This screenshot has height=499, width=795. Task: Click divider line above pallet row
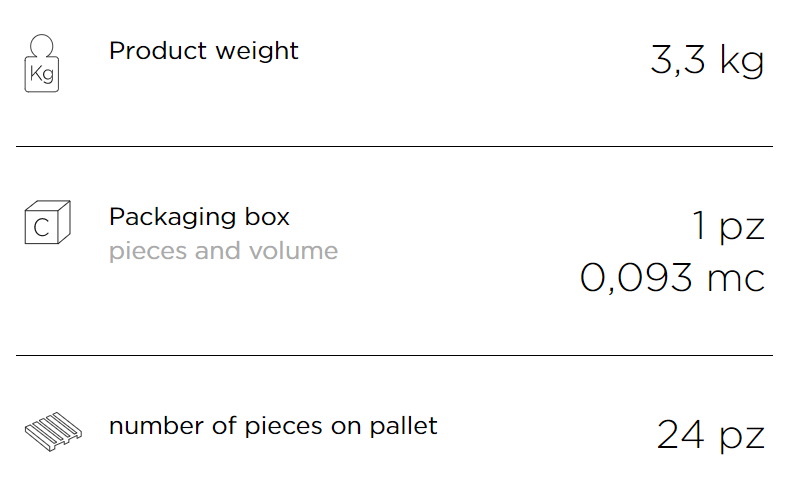pyautogui.click(x=394, y=355)
